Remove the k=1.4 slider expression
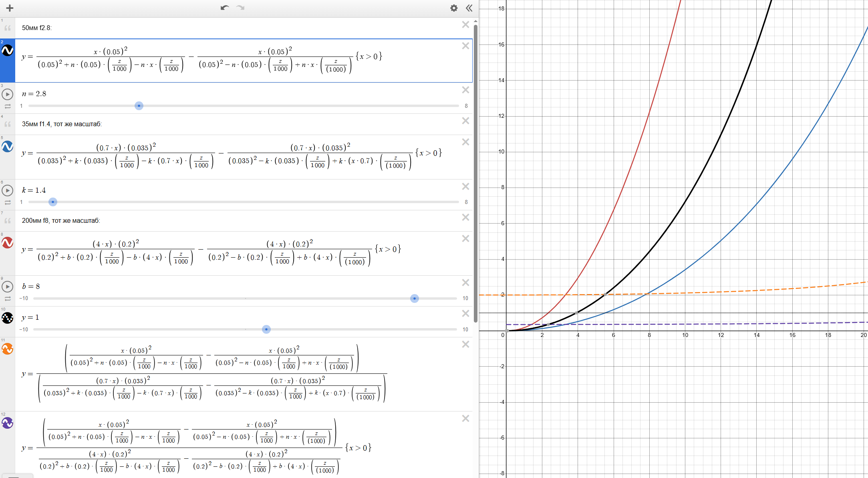Screen dimensions: 868x478 (x=465, y=187)
